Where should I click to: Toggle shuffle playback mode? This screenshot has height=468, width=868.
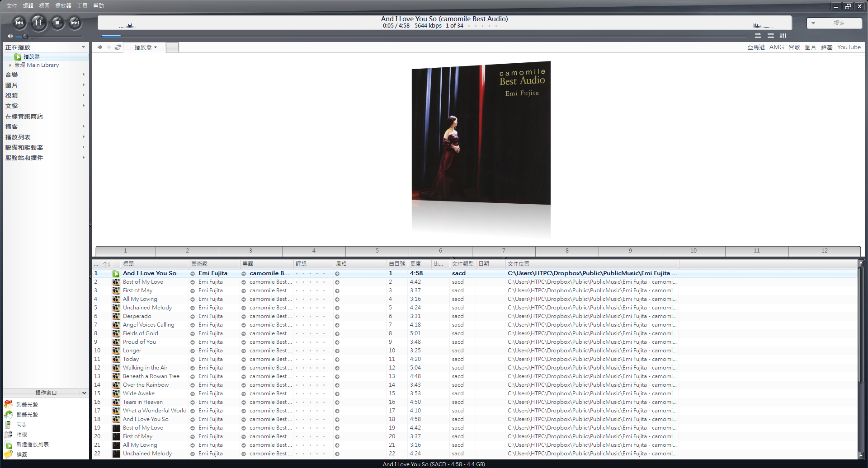[x=770, y=36]
